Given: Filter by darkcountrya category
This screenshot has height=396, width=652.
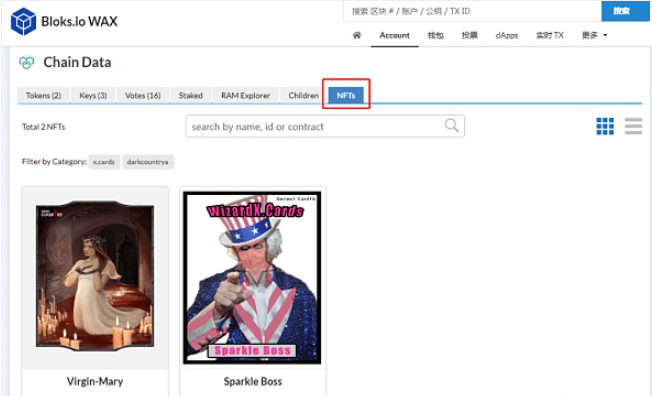Looking at the screenshot, I should point(148,162).
